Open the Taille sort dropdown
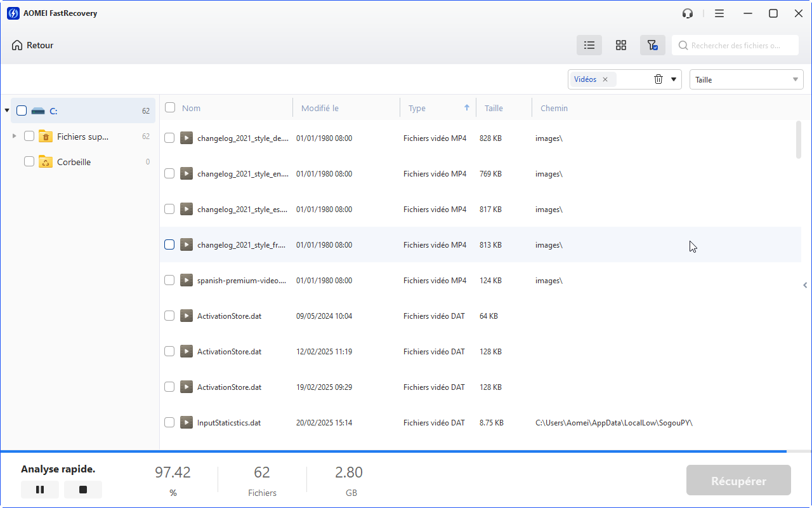 click(x=746, y=79)
